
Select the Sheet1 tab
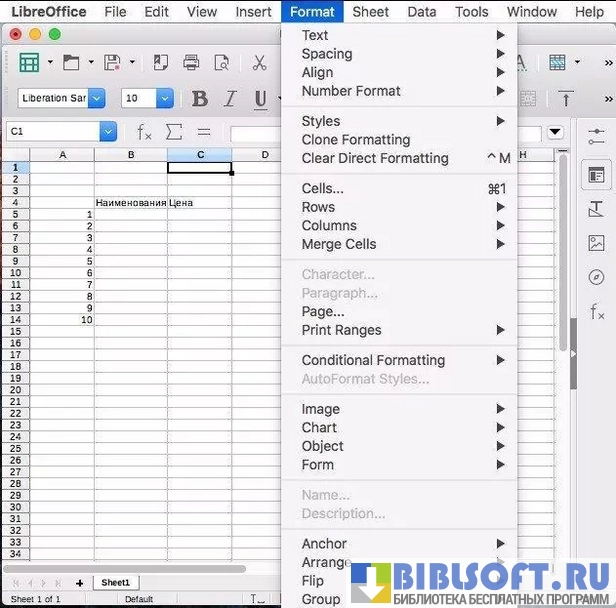pos(115,583)
